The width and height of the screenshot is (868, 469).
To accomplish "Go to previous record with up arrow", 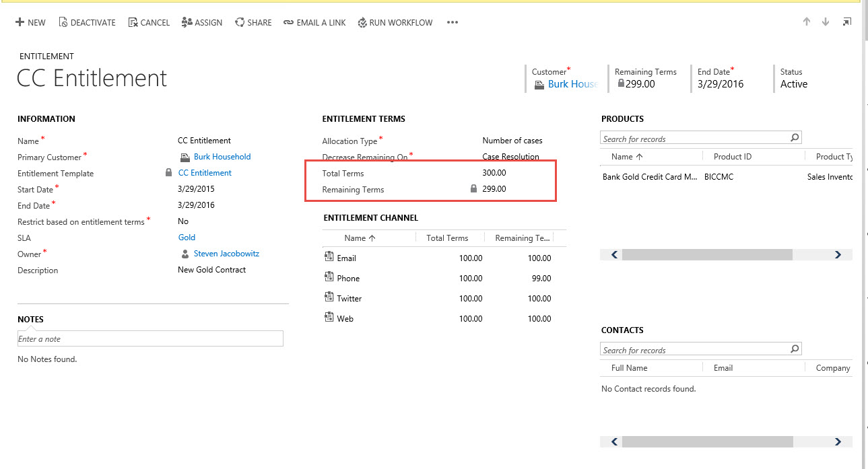I will coord(807,22).
